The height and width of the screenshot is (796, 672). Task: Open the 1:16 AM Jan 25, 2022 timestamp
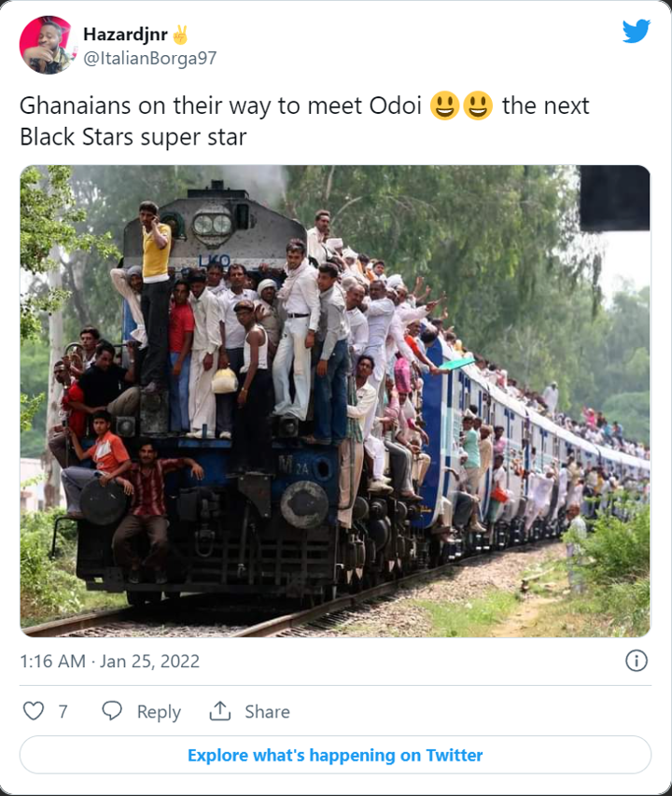109,661
